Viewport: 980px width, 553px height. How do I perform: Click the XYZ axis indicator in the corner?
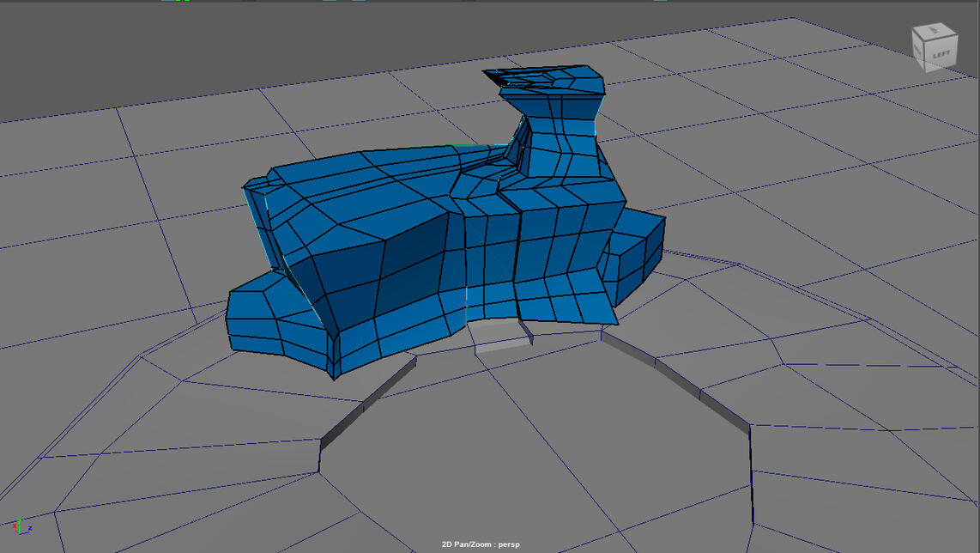[x=21, y=526]
